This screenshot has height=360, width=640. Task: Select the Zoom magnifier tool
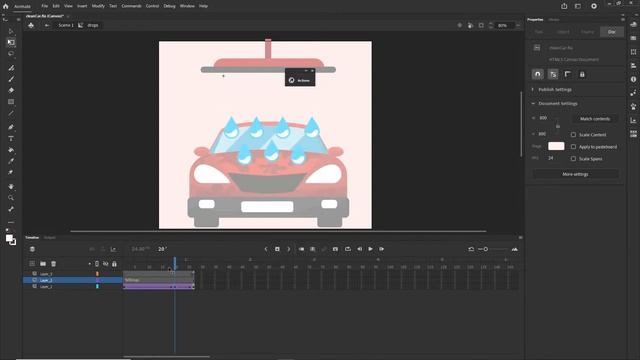coord(11,198)
